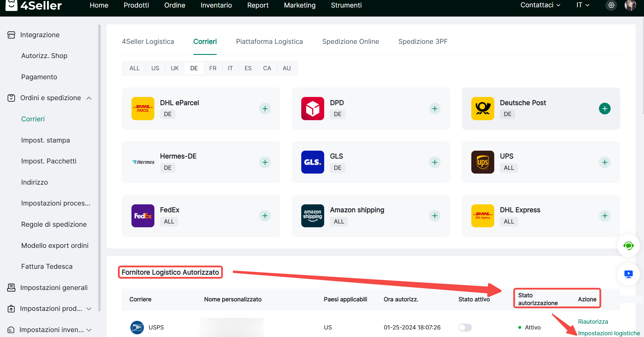
Task: Open Impostazioni logistiche link
Action: [x=609, y=333]
